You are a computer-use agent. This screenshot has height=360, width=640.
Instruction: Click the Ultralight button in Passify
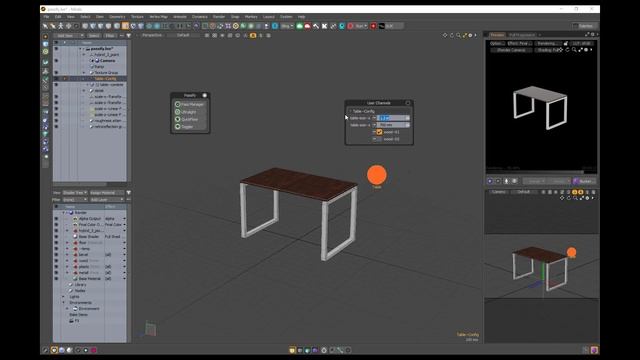[x=189, y=112]
